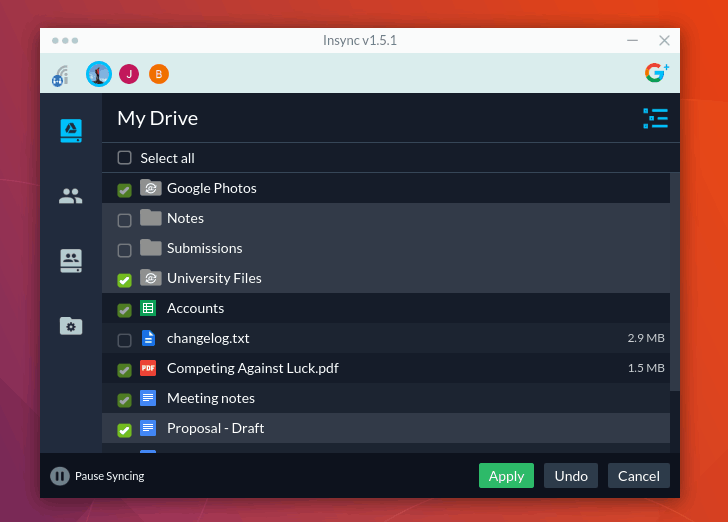Click the Google Photos folder icon

151,188
